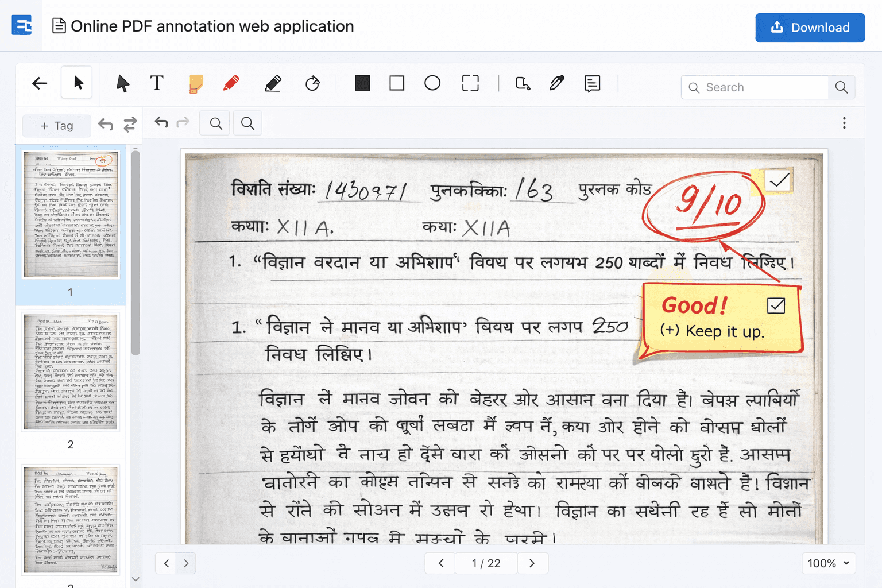Select the highlighted pointer tool
Viewport: 882px width, 588px height.
[78, 83]
